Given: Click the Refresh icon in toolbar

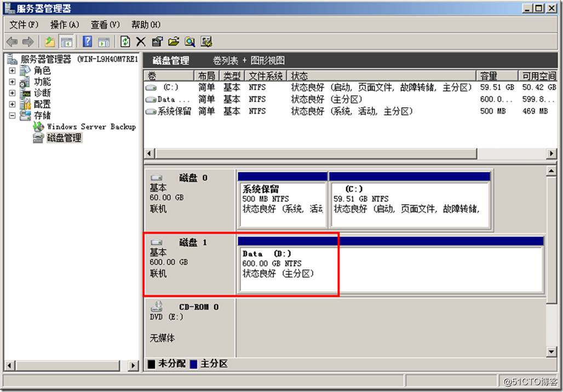Looking at the screenshot, I should (x=125, y=42).
